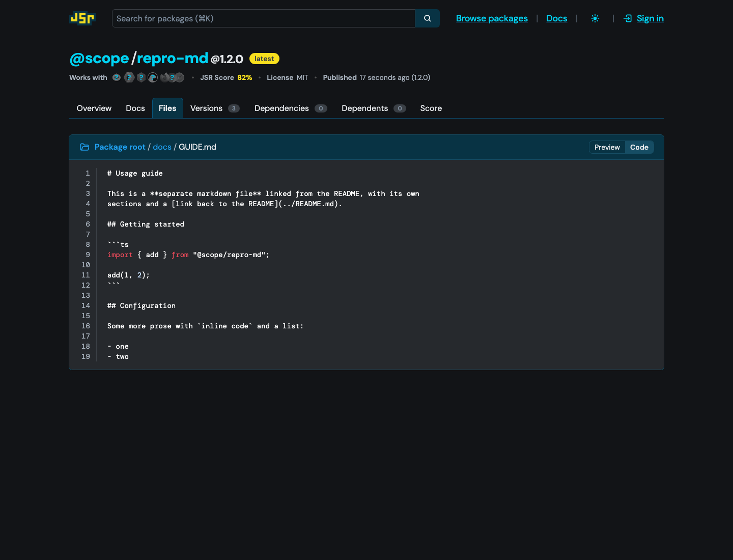Click the sign-in arrow icon
The width and height of the screenshot is (733, 560).
pyautogui.click(x=628, y=18)
